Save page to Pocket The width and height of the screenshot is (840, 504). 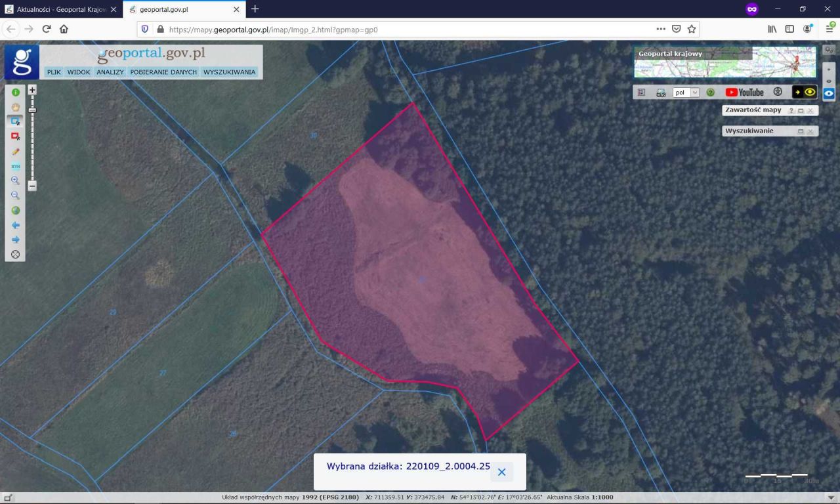[676, 29]
